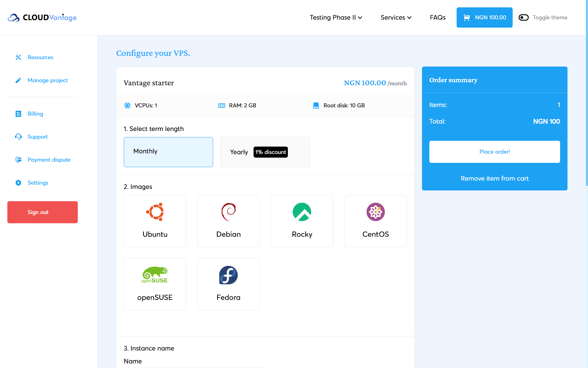Click the Place order! button
This screenshot has height=368, width=588.
pyautogui.click(x=495, y=152)
